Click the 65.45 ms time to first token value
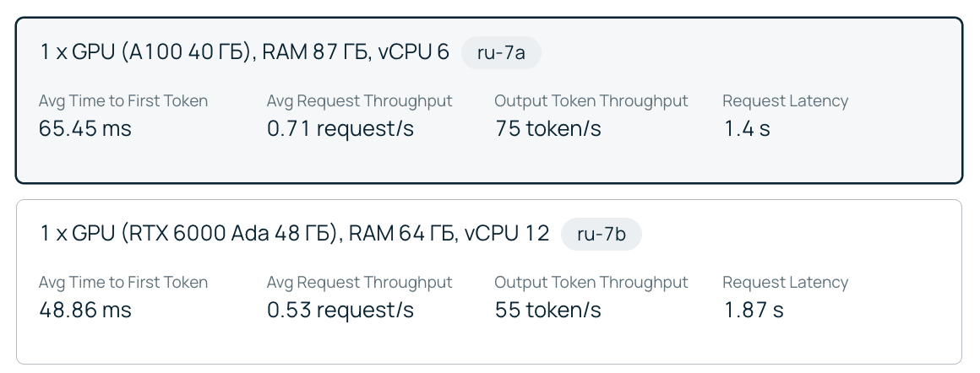 [85, 129]
